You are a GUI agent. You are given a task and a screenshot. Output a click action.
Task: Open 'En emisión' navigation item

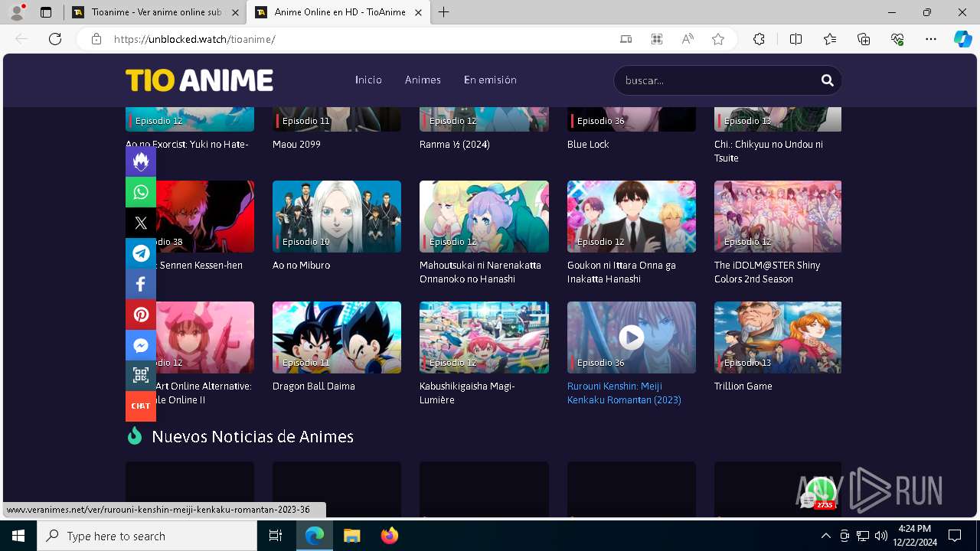(490, 80)
